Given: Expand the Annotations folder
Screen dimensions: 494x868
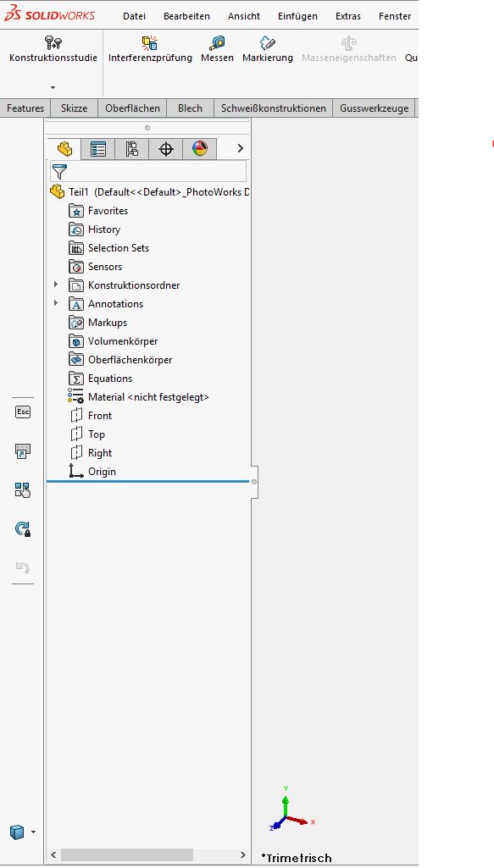Looking at the screenshot, I should pyautogui.click(x=55, y=303).
